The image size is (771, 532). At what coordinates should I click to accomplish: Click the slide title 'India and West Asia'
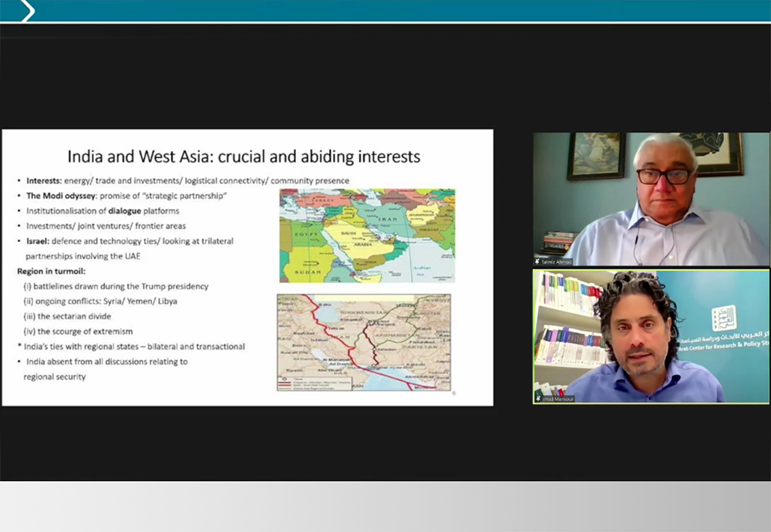pos(244,157)
